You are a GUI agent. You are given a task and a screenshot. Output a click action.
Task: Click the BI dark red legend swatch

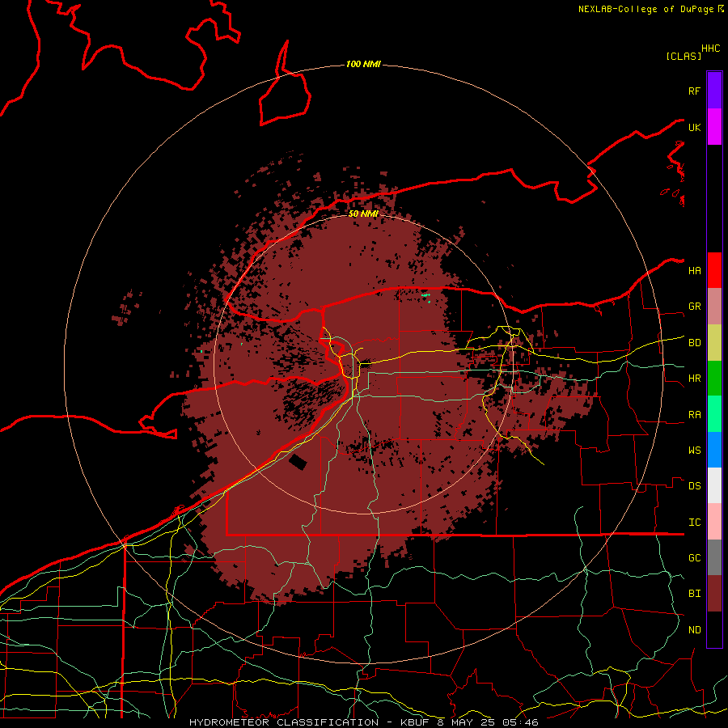[714, 594]
